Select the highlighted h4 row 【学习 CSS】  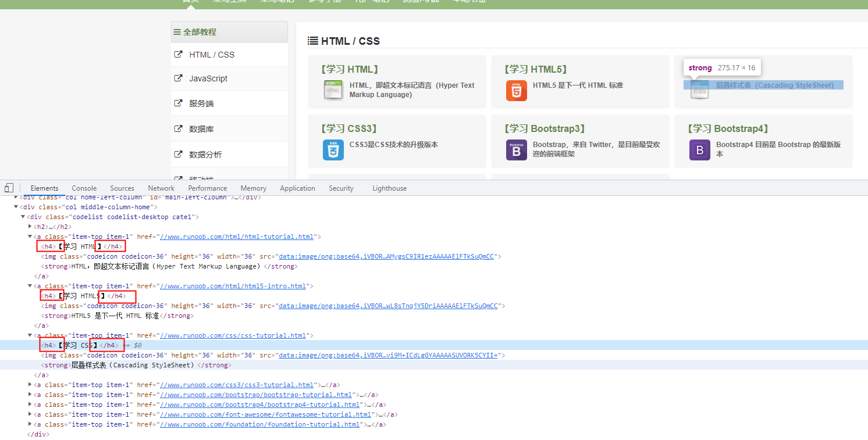point(433,345)
